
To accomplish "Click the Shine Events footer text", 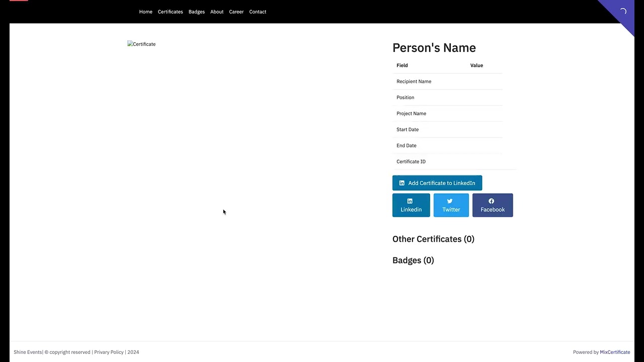I will (x=28, y=352).
